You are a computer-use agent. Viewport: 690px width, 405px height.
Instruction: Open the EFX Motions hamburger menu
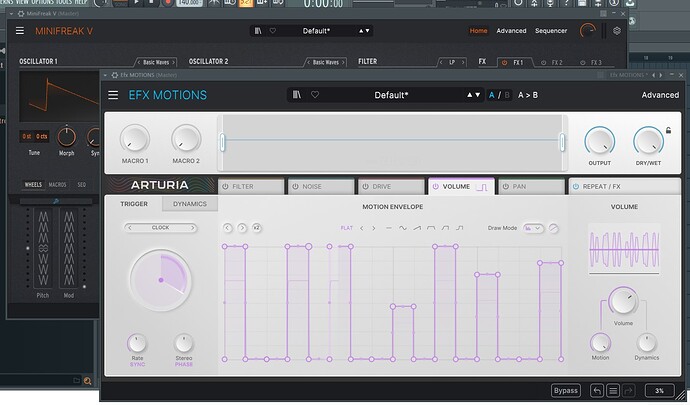(113, 95)
